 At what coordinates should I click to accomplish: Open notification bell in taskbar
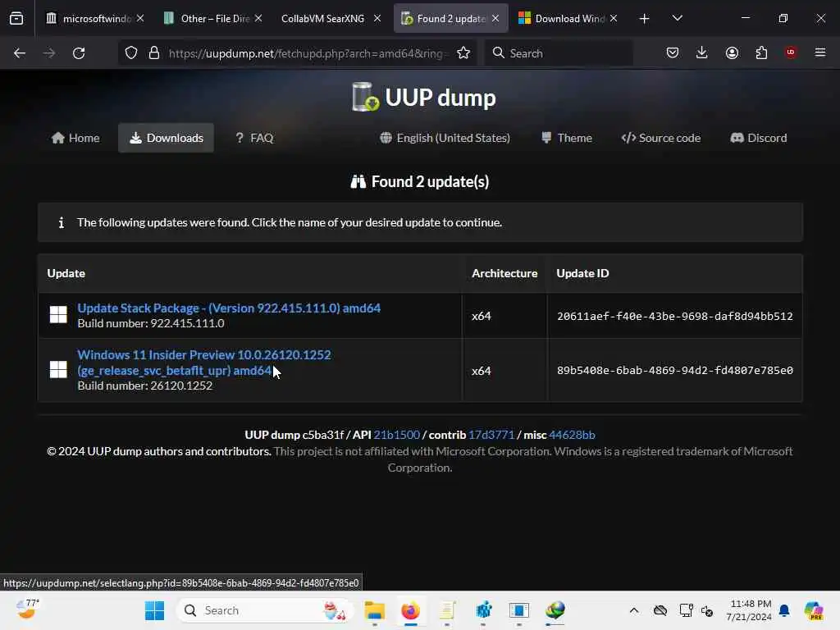784,610
